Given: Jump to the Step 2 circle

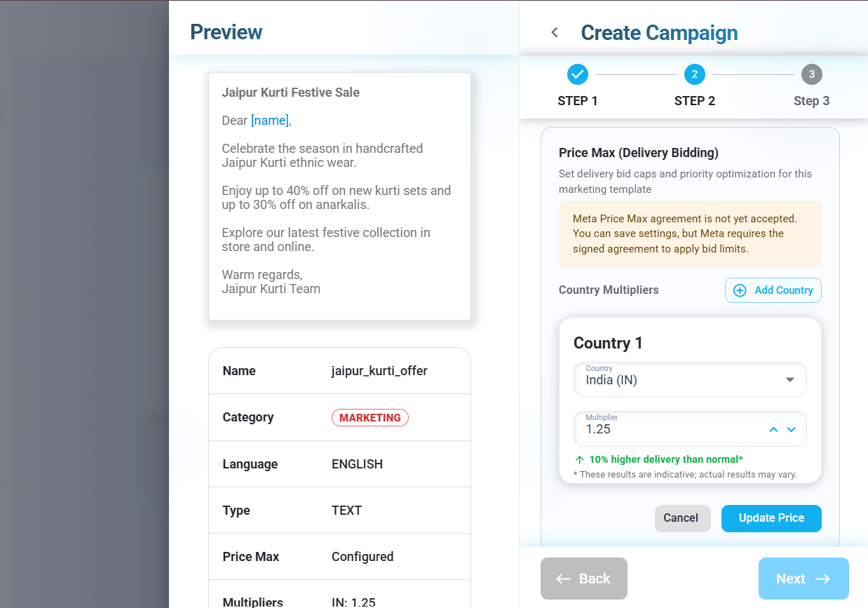Looking at the screenshot, I should 695,74.
